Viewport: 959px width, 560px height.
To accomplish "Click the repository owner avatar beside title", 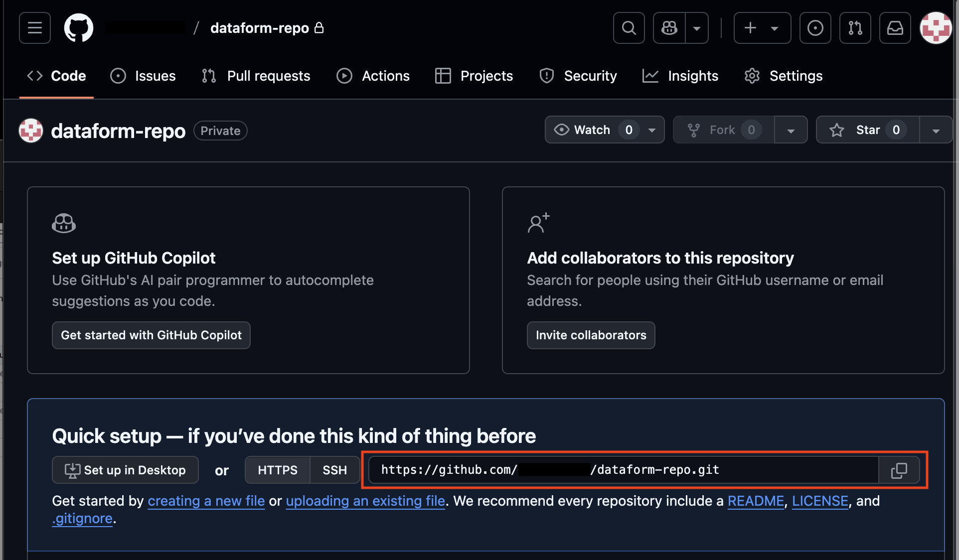I will [31, 131].
